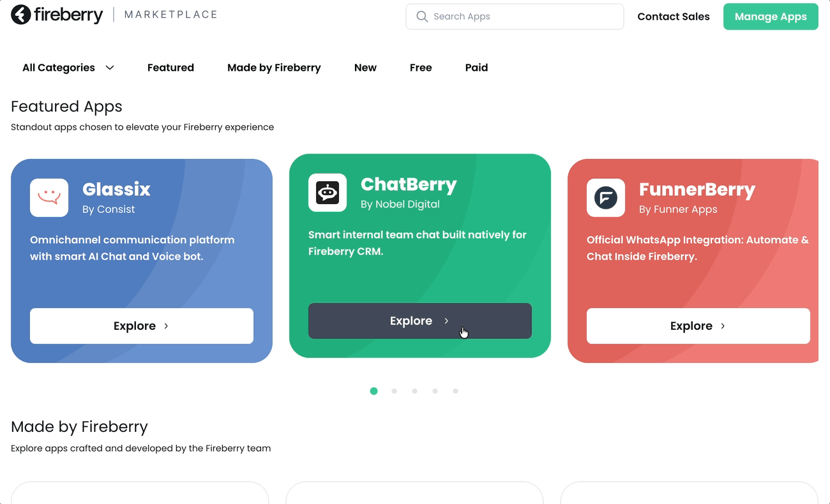Click the 'Made by Fireberry' section heading

tap(79, 427)
